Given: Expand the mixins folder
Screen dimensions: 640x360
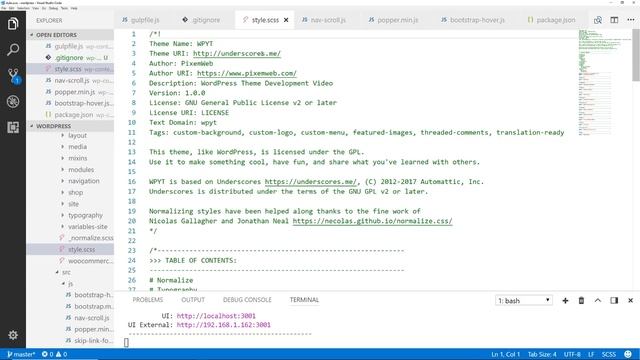Looking at the screenshot, I should point(77,158).
